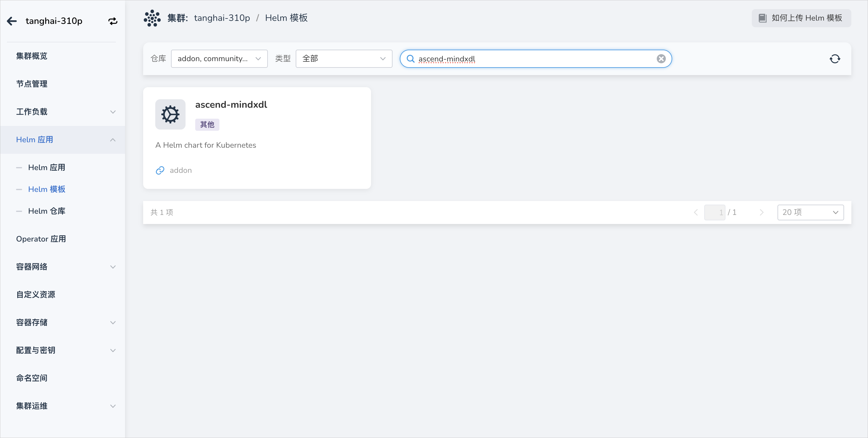Collapse the Helm 应用 menu section
Screen dimensions: 868x438
(x=113, y=140)
